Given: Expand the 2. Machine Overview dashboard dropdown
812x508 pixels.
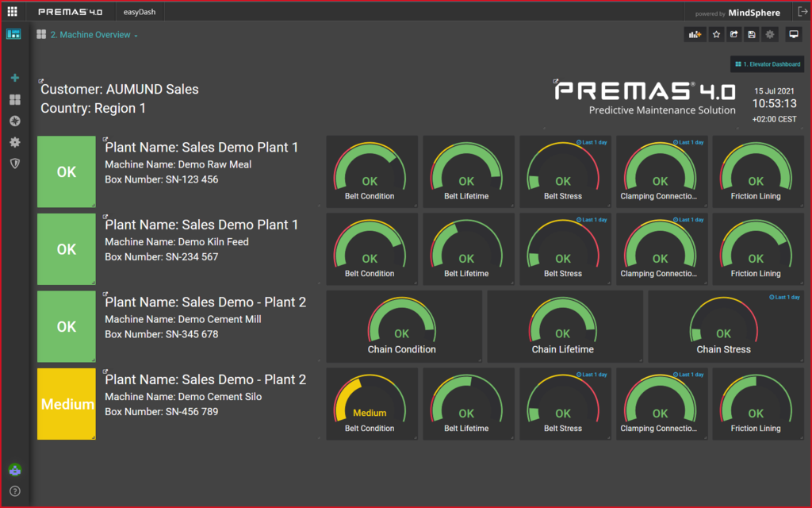Looking at the screenshot, I should 94,35.
